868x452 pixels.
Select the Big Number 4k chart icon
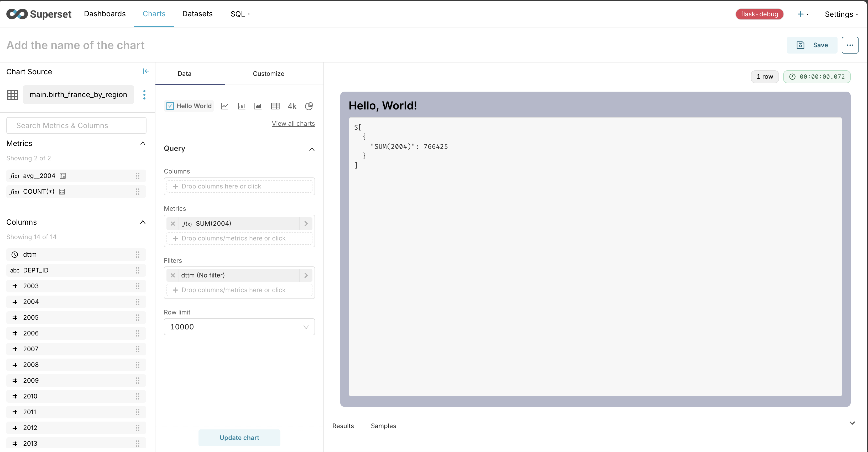(292, 106)
